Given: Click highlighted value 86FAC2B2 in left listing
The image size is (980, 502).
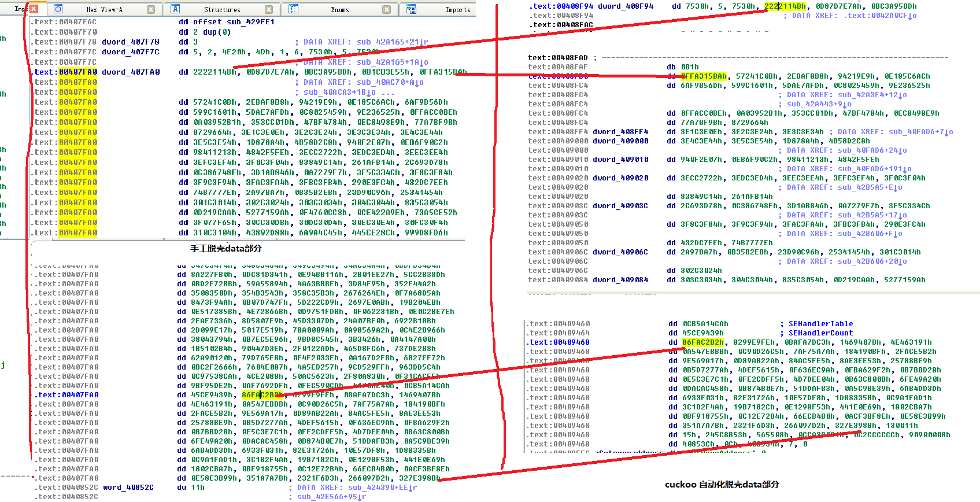Looking at the screenshot, I should click(x=261, y=395).
